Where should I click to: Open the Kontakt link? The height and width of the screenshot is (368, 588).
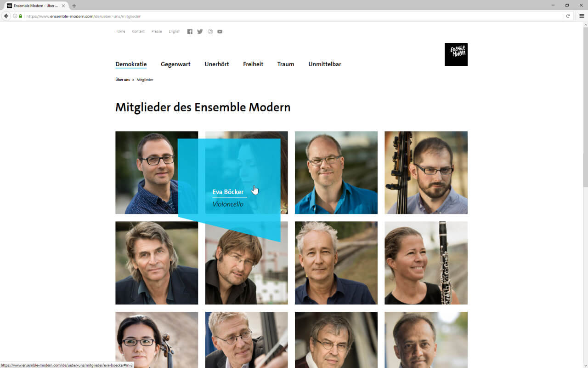138,32
